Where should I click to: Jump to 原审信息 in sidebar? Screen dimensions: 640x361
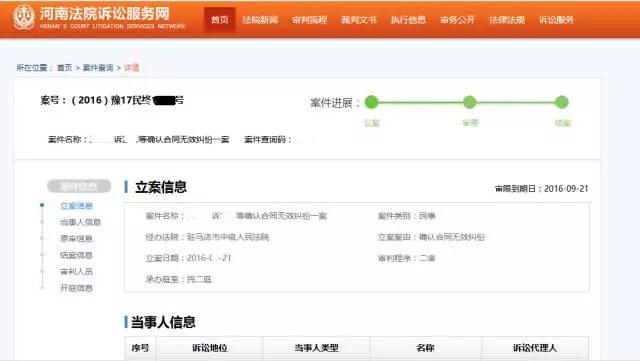pyautogui.click(x=76, y=238)
